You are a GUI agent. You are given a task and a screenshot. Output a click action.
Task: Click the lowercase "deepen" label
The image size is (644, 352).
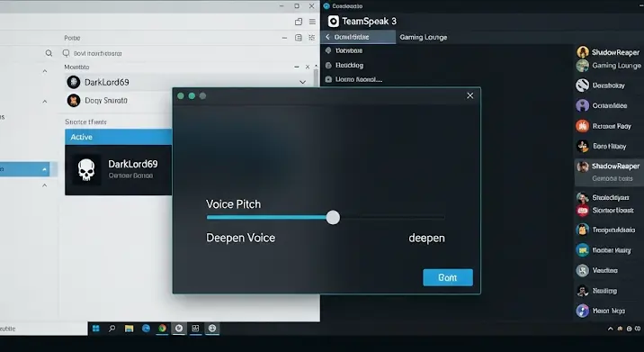pos(426,238)
